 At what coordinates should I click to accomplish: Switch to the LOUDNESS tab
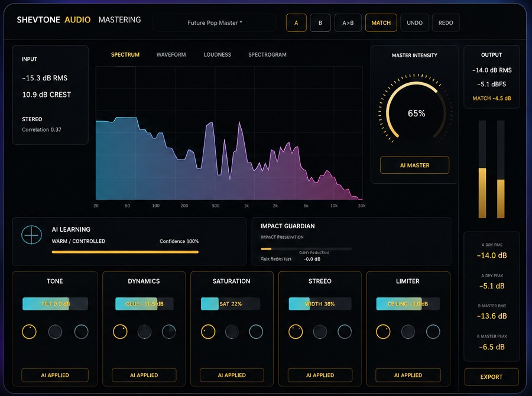[217, 54]
